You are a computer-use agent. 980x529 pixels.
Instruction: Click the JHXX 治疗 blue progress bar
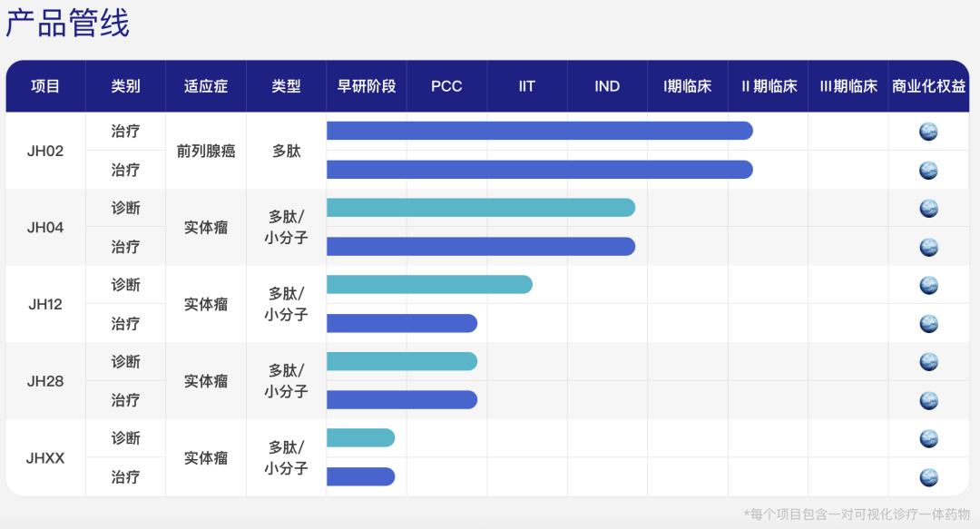(360, 477)
